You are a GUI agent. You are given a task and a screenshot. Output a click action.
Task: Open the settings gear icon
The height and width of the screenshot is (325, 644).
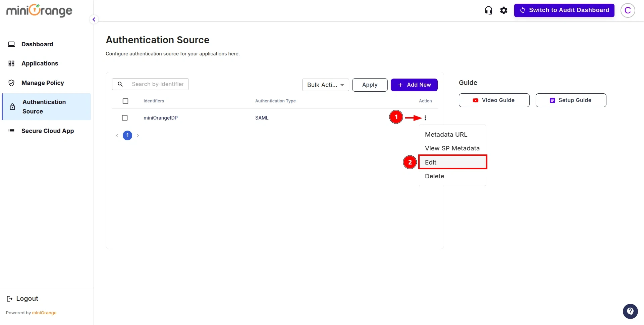504,10
